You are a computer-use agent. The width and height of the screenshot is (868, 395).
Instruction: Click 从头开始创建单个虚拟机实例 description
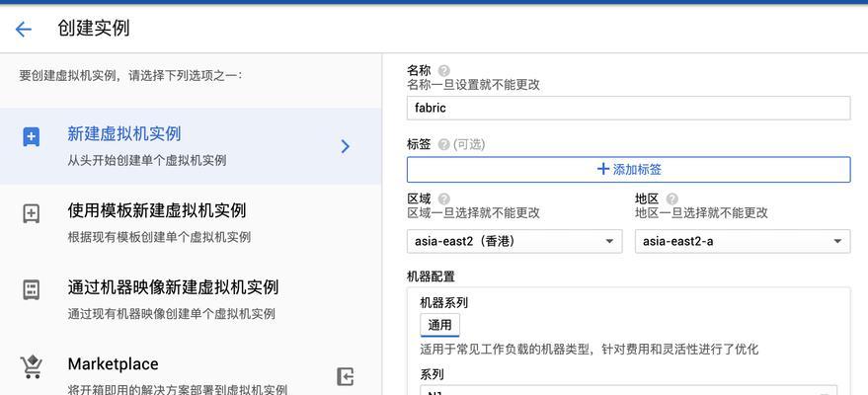pos(147,160)
